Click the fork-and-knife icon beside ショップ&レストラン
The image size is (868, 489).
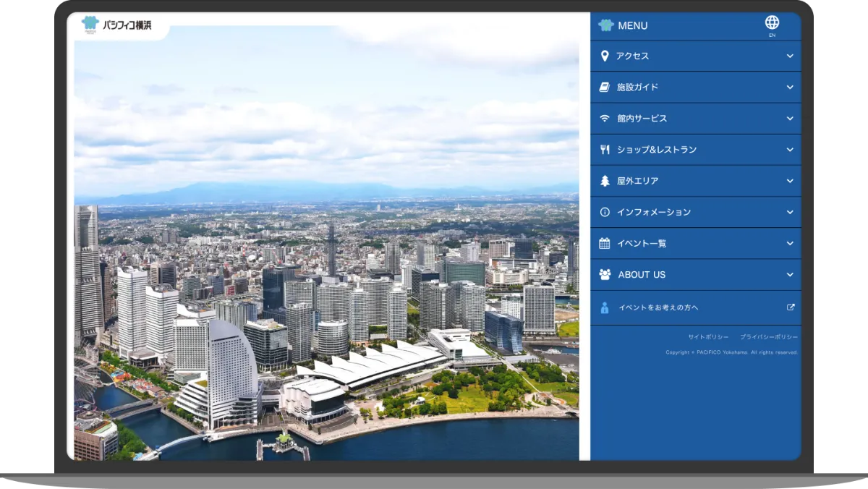point(605,150)
